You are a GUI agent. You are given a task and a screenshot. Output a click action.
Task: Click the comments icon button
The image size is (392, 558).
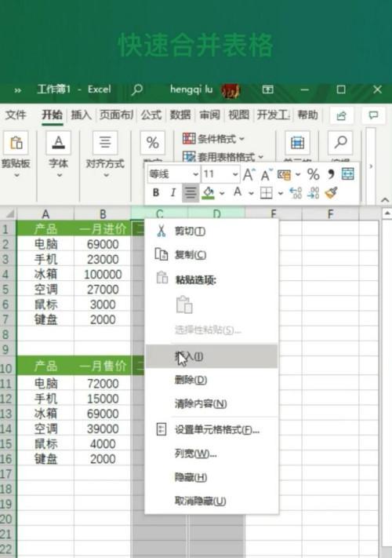coord(373,115)
